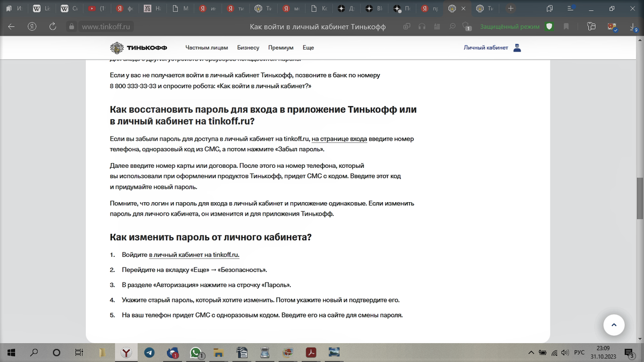Open Task View on the taskbar
The height and width of the screenshot is (362, 644).
79,352
